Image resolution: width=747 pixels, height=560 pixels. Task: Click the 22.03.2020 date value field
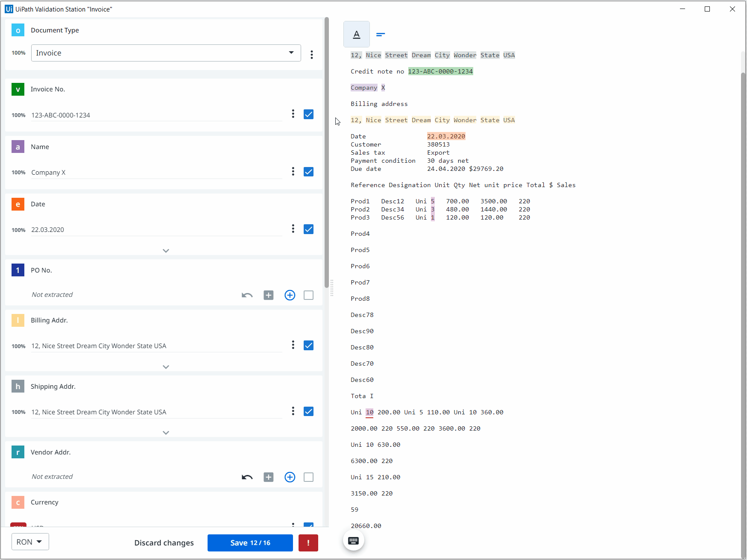pyautogui.click(x=157, y=230)
